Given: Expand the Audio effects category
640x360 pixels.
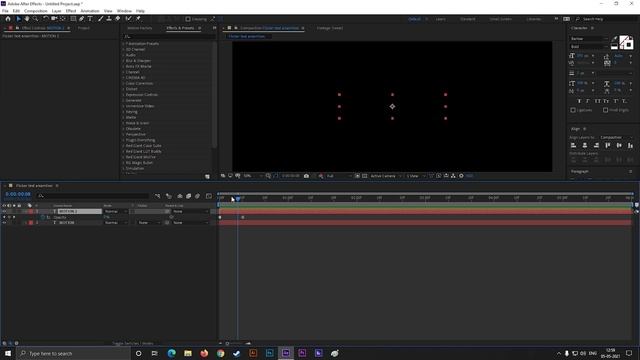Looking at the screenshot, I should click(123, 55).
